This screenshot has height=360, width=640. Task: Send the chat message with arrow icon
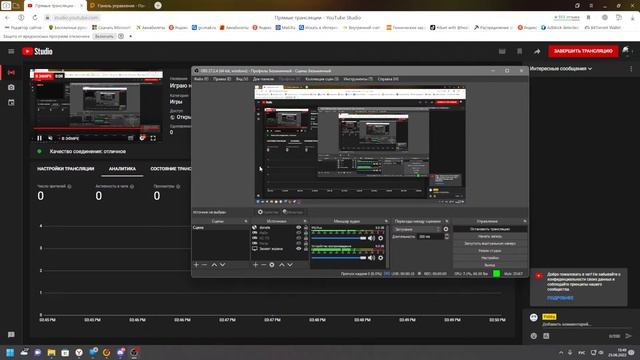(629, 336)
